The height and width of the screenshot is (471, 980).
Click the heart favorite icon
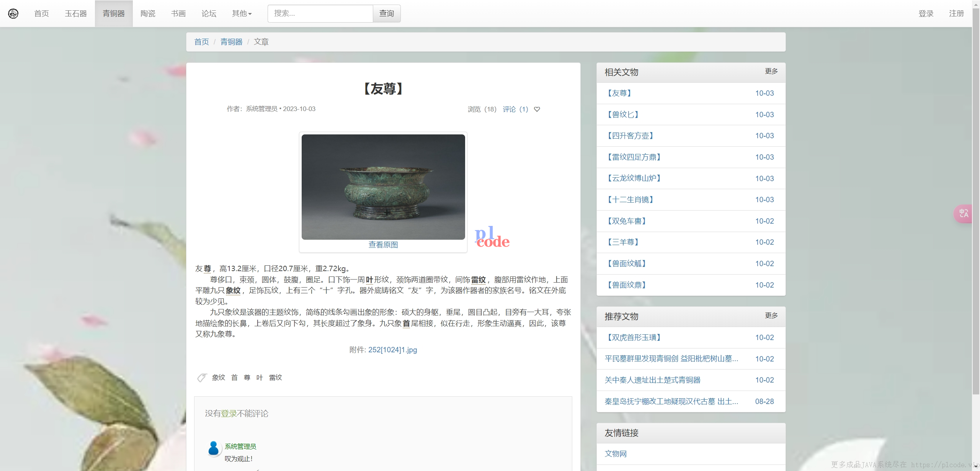[537, 109]
